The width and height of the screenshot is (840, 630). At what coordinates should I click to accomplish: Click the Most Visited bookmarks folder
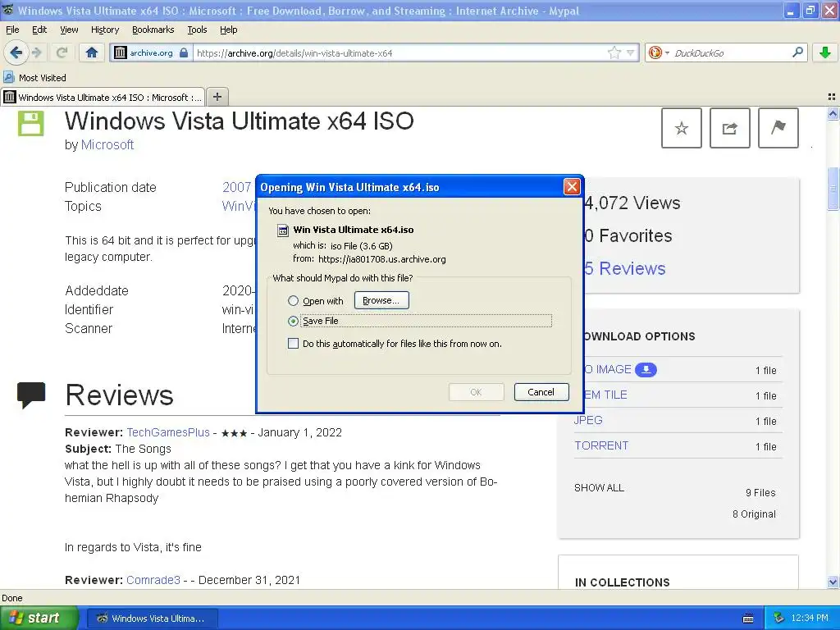click(34, 78)
